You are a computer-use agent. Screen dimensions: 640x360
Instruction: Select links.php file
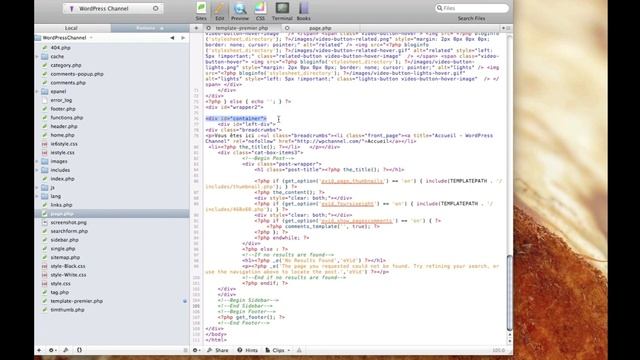point(61,205)
